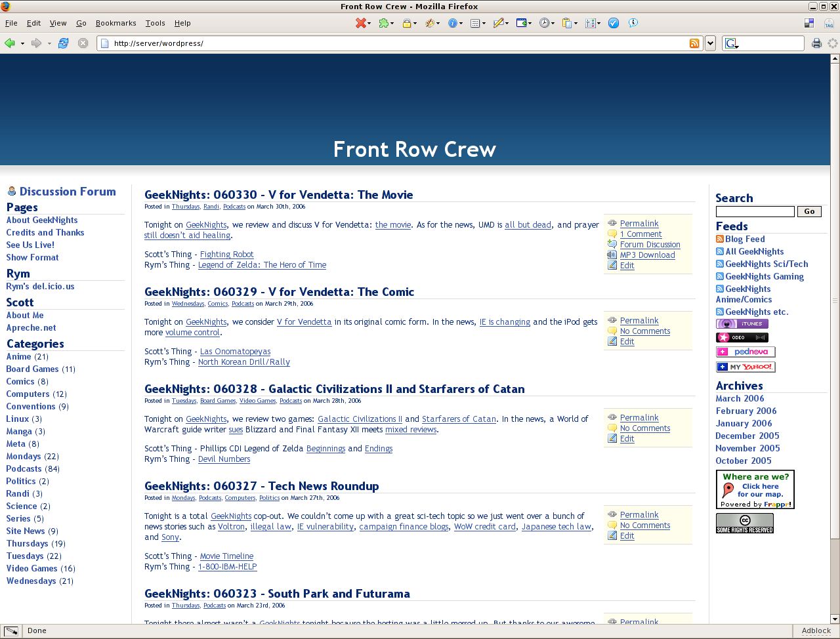This screenshot has height=639, width=840.
Task: Open the address bar URL history dropdown
Action: (x=710, y=43)
